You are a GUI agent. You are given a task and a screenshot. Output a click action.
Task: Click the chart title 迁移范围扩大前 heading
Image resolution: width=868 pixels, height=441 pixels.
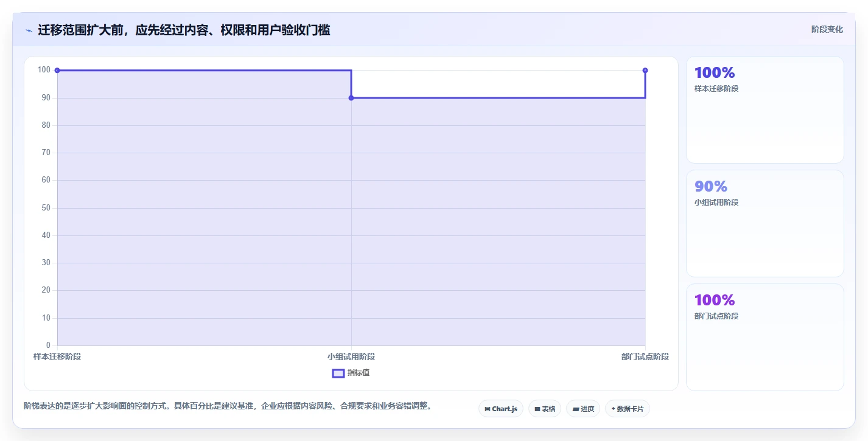[x=184, y=30]
